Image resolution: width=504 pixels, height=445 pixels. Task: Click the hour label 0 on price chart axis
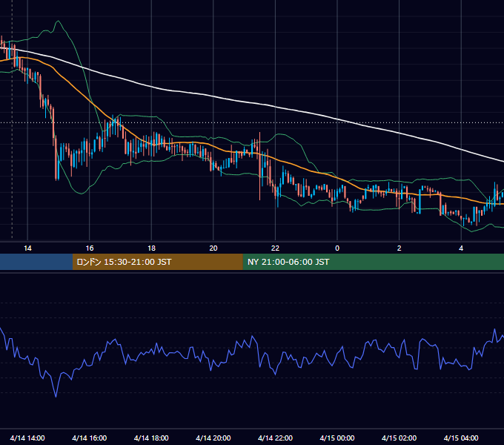click(x=337, y=248)
